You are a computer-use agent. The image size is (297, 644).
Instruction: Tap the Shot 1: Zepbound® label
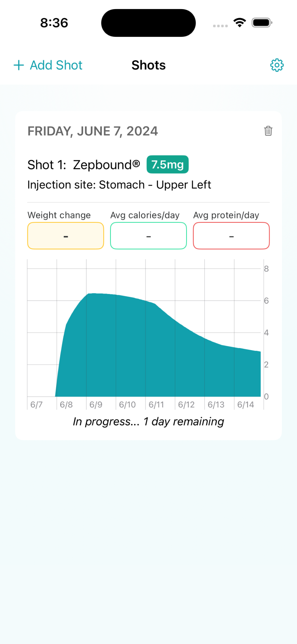[84, 165]
